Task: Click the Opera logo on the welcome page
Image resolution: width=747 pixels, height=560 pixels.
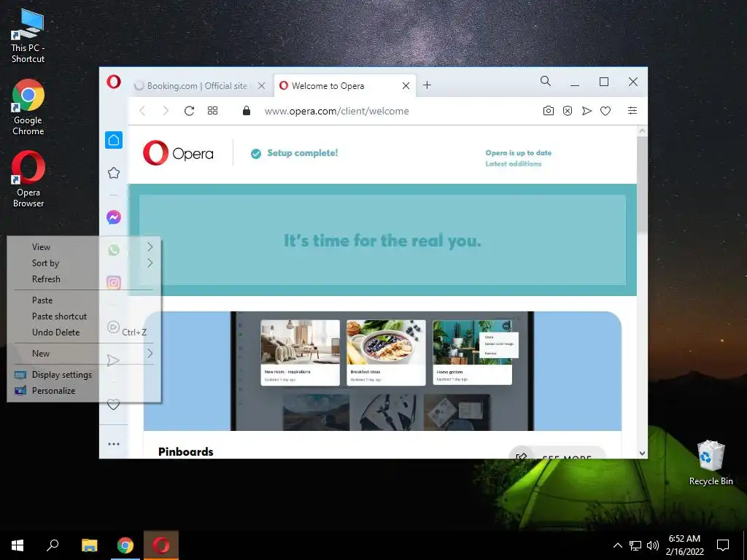Action: 178,153
